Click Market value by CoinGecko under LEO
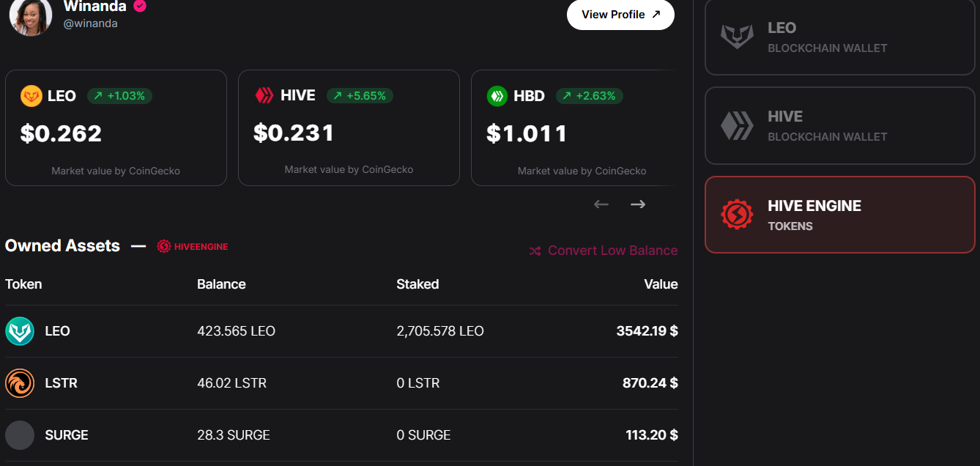 pos(116,171)
